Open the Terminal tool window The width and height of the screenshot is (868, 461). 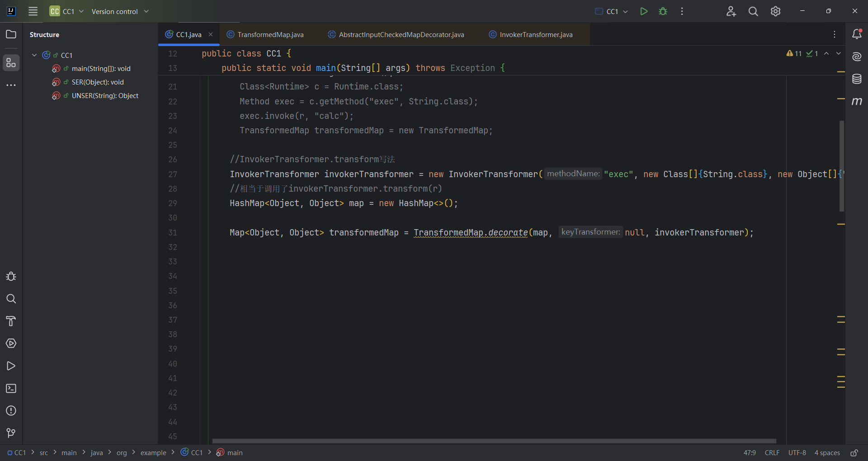[11, 388]
